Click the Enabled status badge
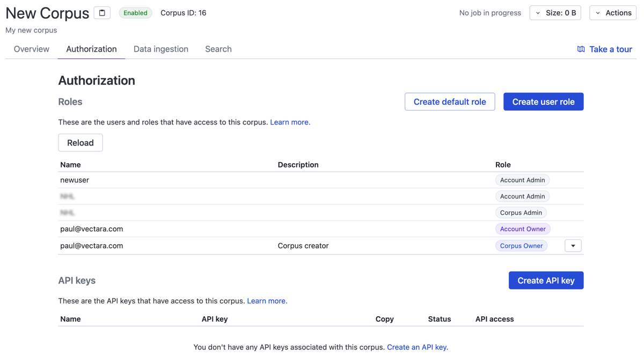This screenshot has width=644, height=363. click(135, 13)
